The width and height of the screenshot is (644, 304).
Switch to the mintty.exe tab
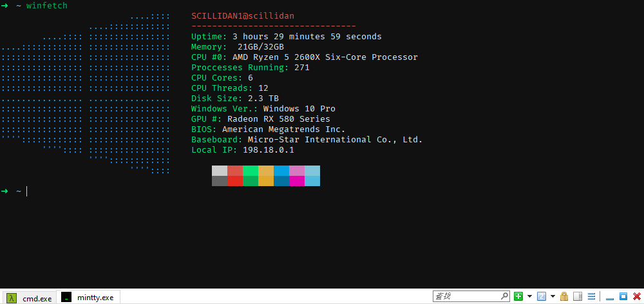[x=88, y=298]
